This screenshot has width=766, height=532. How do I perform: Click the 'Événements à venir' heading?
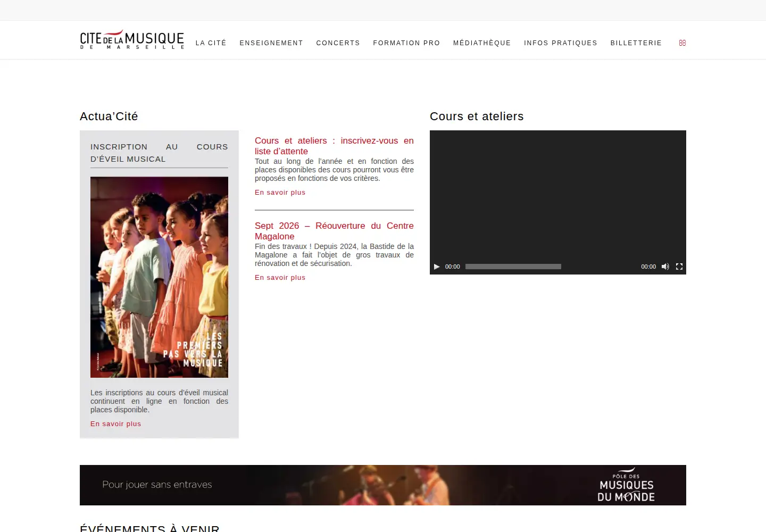pyautogui.click(x=149, y=528)
